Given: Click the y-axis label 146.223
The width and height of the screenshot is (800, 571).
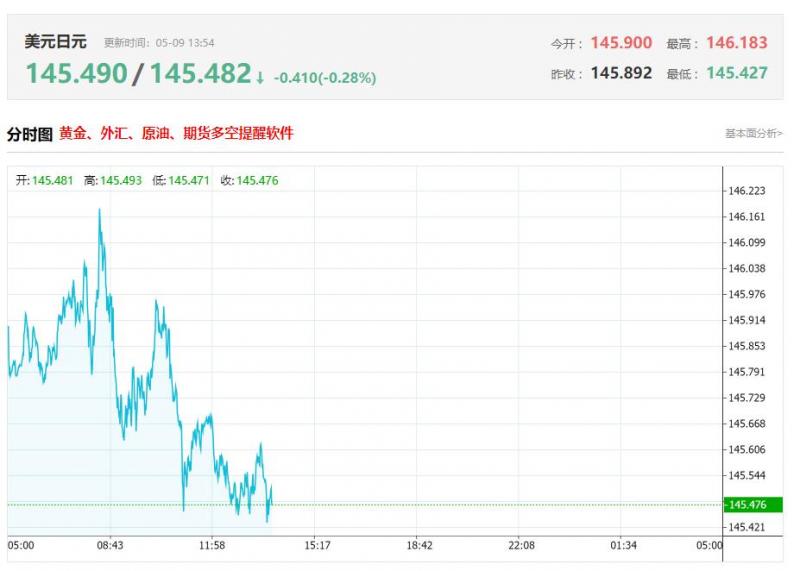Looking at the screenshot, I should (x=746, y=191).
